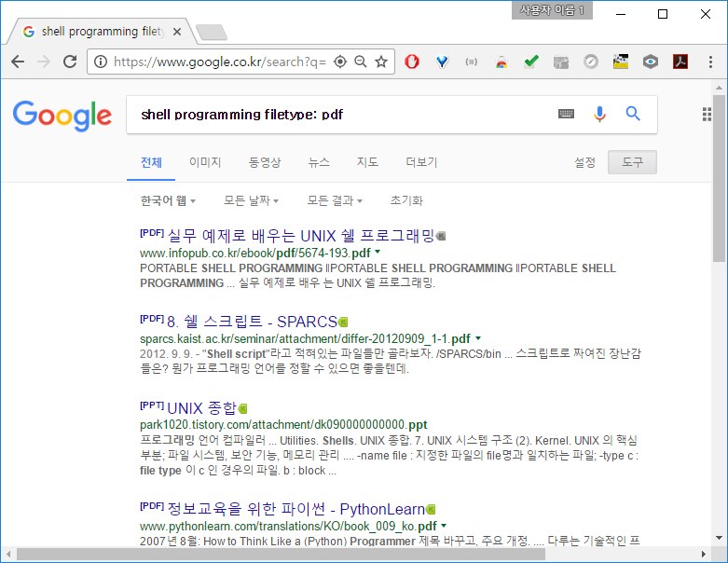This screenshot has height=563, width=728.
Task: Click the green badge after SPARCS title
Action: tap(343, 322)
